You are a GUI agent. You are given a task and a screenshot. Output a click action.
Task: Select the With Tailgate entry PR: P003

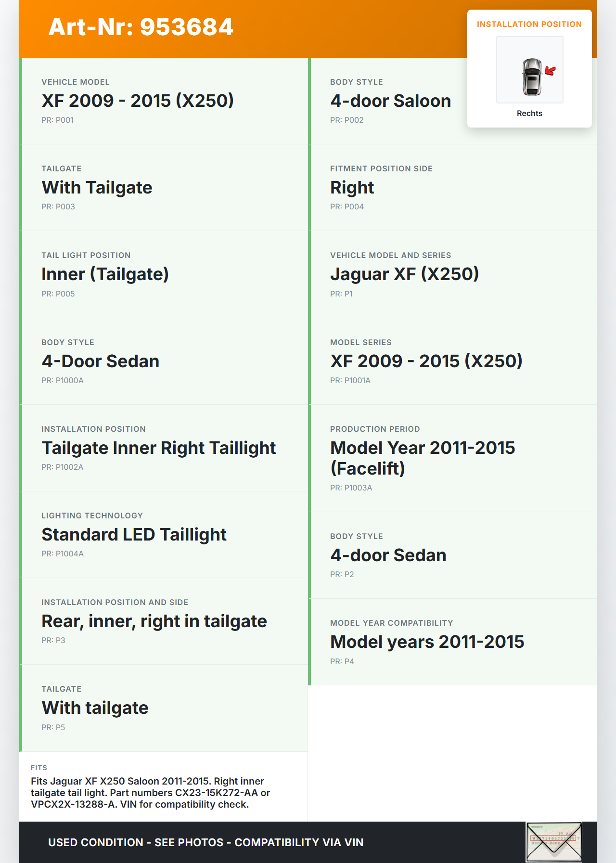(x=97, y=188)
